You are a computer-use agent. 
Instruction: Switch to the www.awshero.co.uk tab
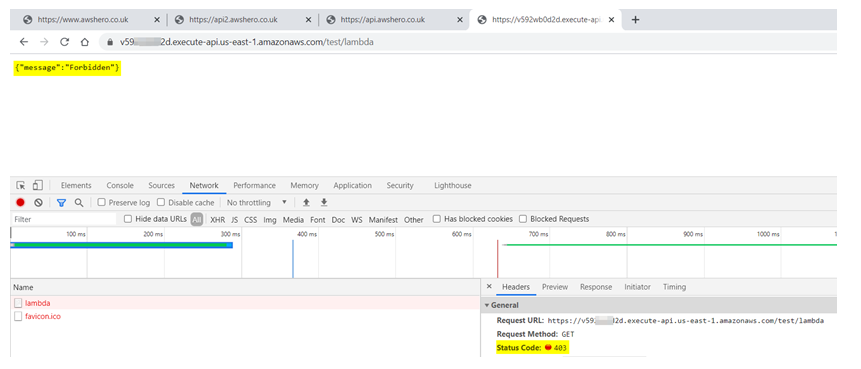(x=82, y=20)
